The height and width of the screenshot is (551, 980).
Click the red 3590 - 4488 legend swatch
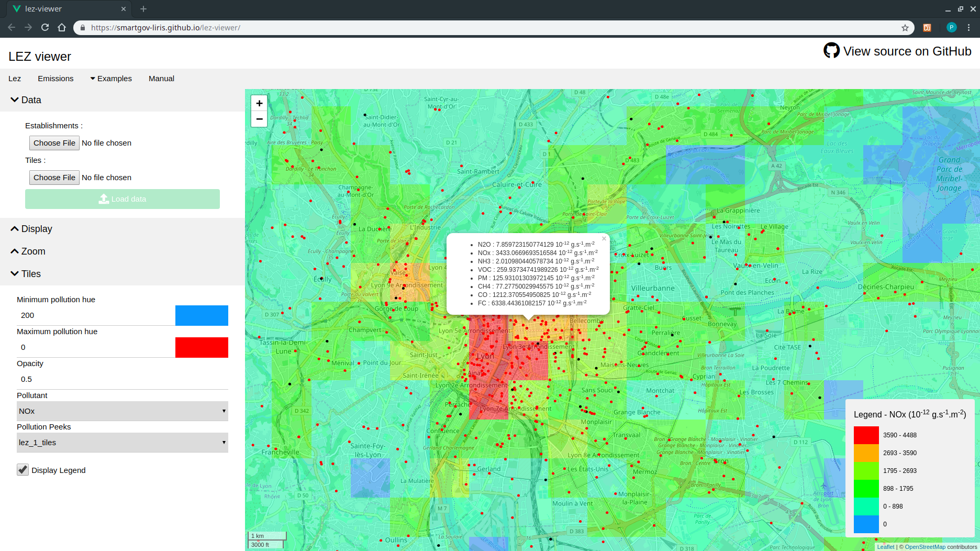click(866, 435)
